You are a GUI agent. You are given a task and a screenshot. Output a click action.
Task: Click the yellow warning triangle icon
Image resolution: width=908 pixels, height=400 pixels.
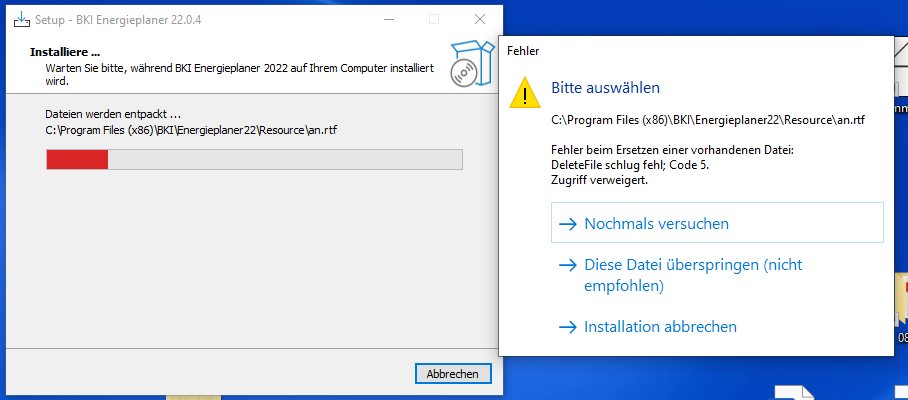[x=524, y=92]
